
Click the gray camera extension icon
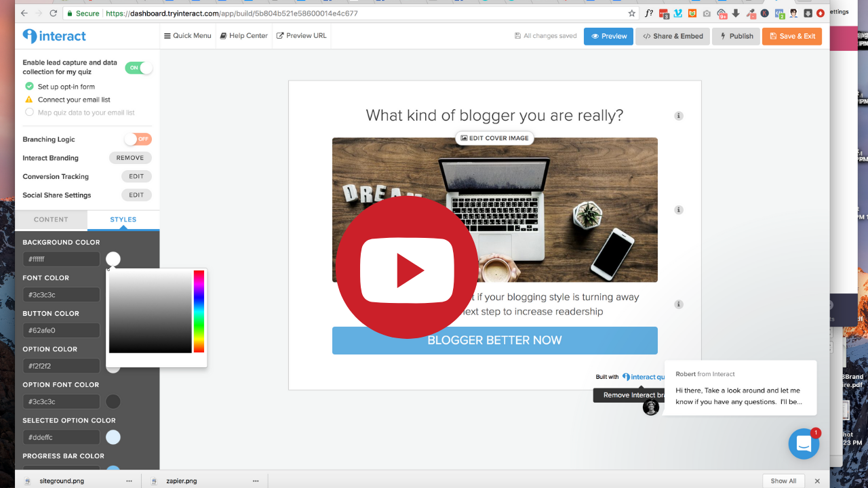(707, 13)
